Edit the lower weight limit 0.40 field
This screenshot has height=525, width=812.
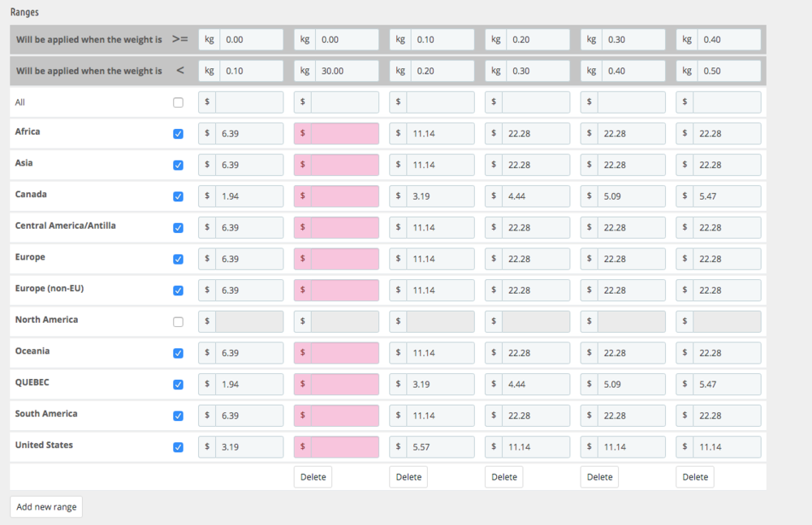coord(728,40)
